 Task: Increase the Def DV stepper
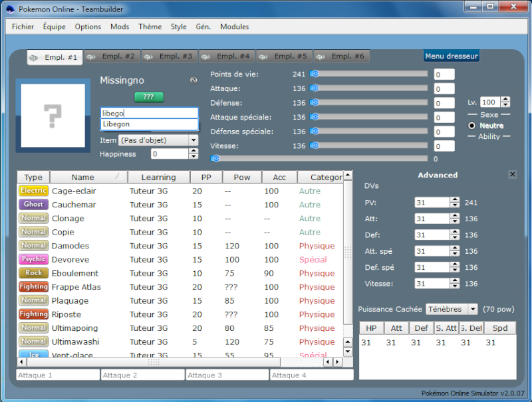click(455, 233)
